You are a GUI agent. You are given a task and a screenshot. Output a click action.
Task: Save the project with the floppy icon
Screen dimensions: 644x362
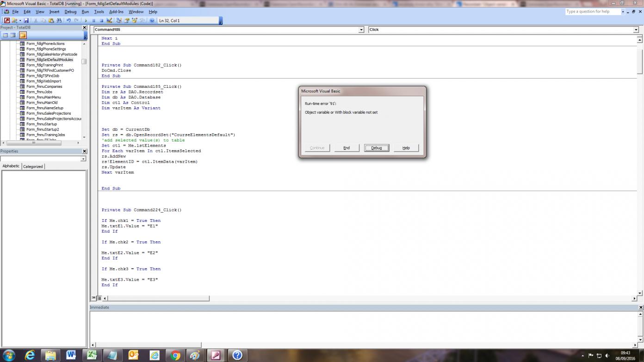26,20
